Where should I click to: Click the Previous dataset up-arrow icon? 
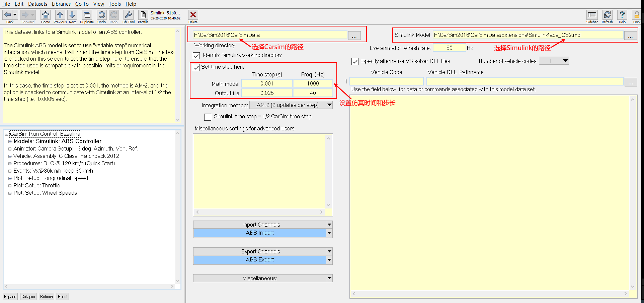pyautogui.click(x=60, y=15)
